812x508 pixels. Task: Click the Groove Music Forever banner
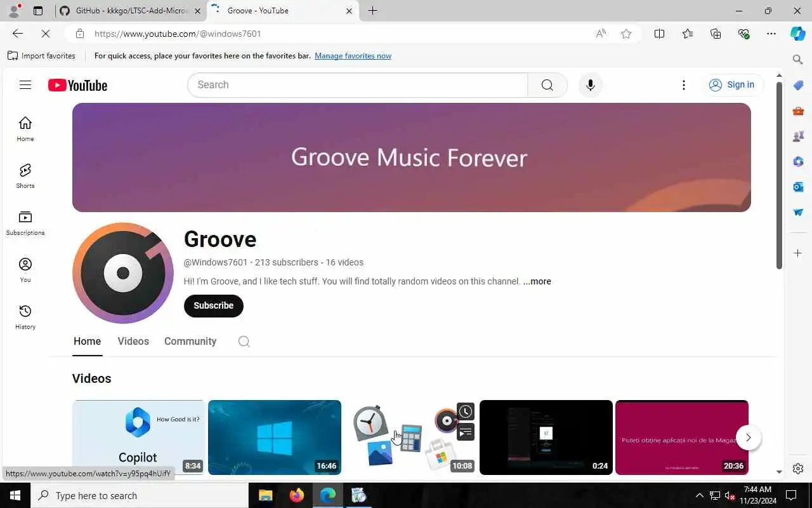pos(412,157)
